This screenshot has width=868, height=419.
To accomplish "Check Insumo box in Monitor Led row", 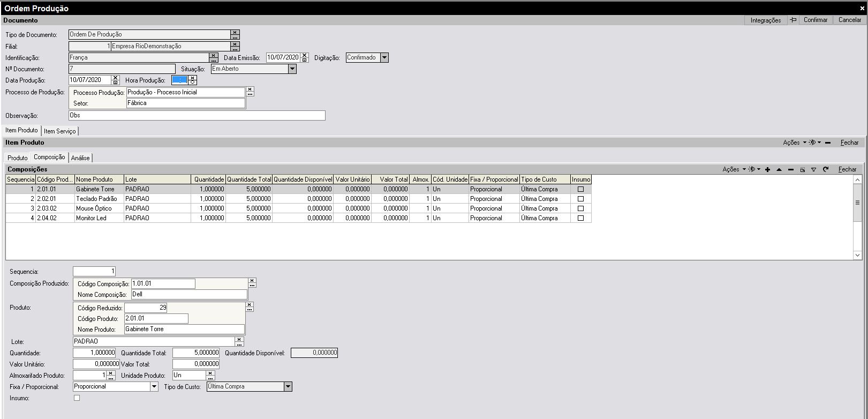I will coord(580,218).
